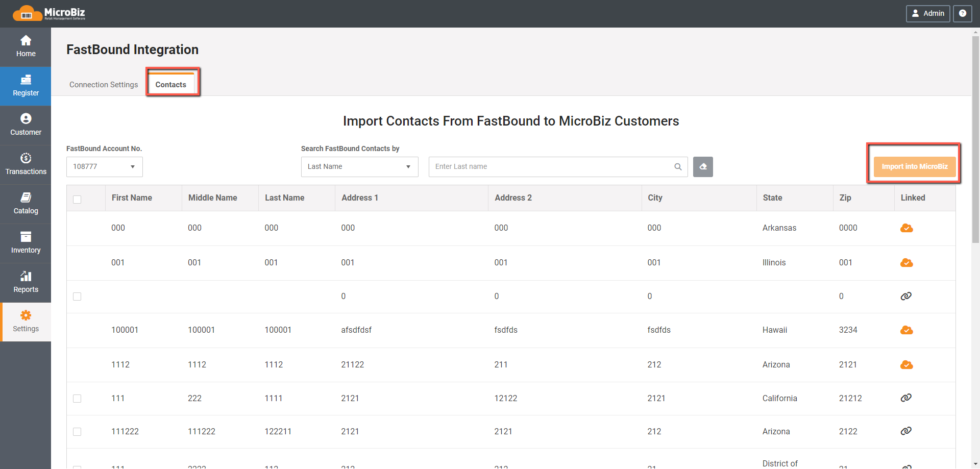Image resolution: width=980 pixels, height=469 pixels.
Task: Click the 3234 zip cell
Action: point(848,330)
